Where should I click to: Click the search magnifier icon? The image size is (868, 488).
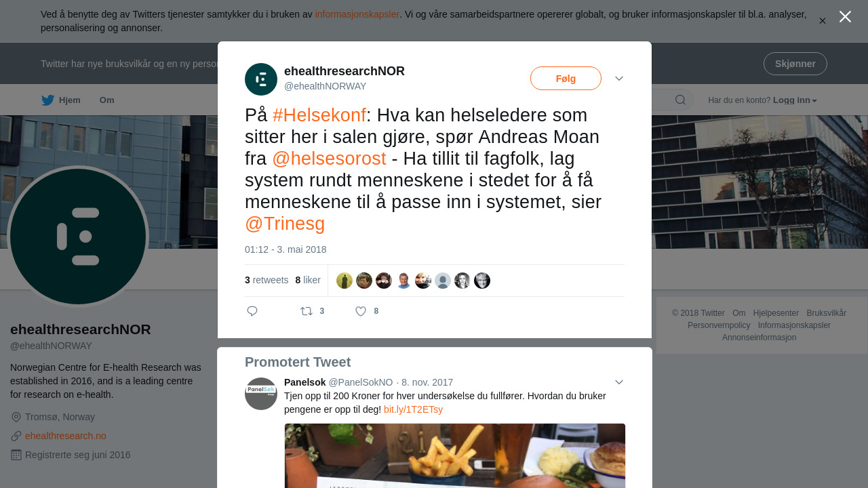pyautogui.click(x=680, y=100)
